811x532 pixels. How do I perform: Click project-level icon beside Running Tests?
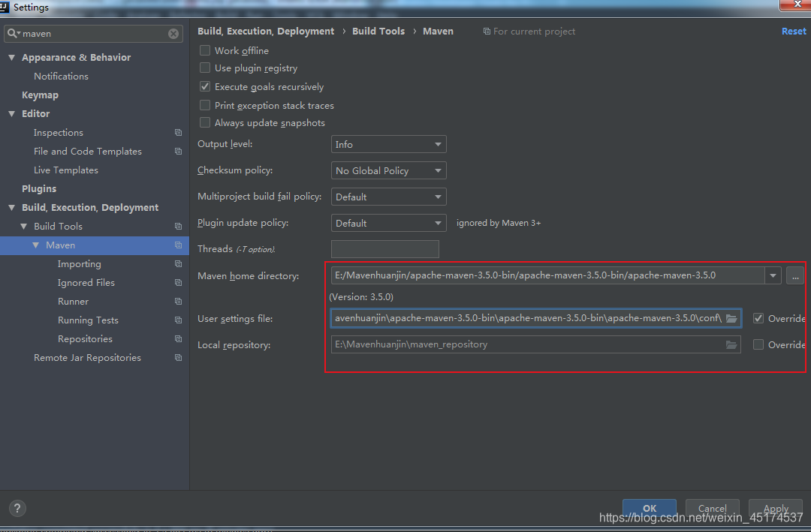(x=179, y=320)
